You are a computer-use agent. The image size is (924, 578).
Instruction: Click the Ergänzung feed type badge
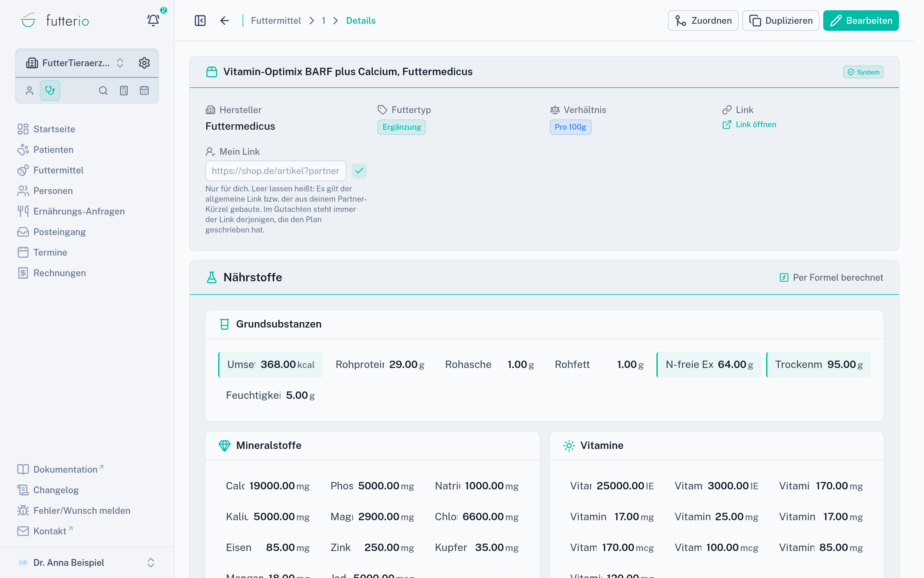(401, 127)
